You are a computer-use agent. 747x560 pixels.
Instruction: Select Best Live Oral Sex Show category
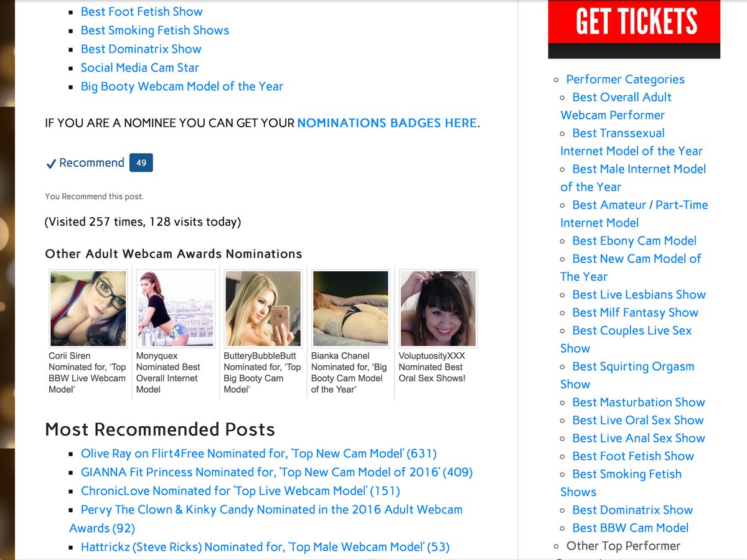tap(638, 421)
